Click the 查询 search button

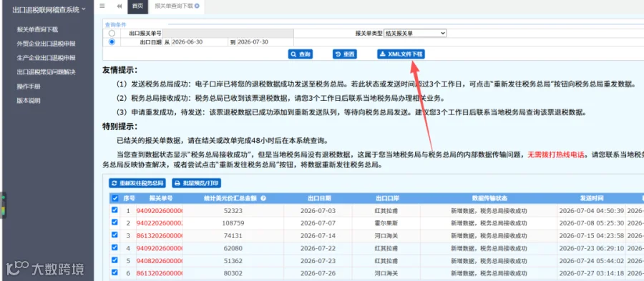[x=301, y=54]
